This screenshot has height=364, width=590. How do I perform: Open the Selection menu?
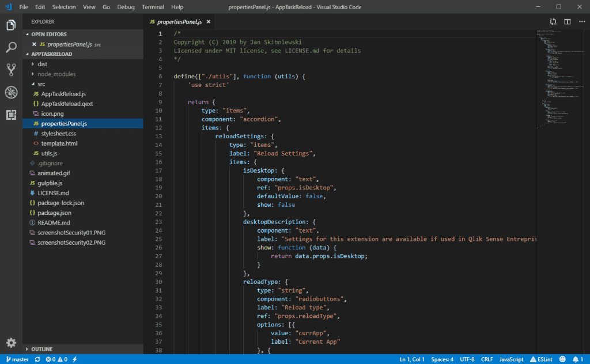point(63,7)
